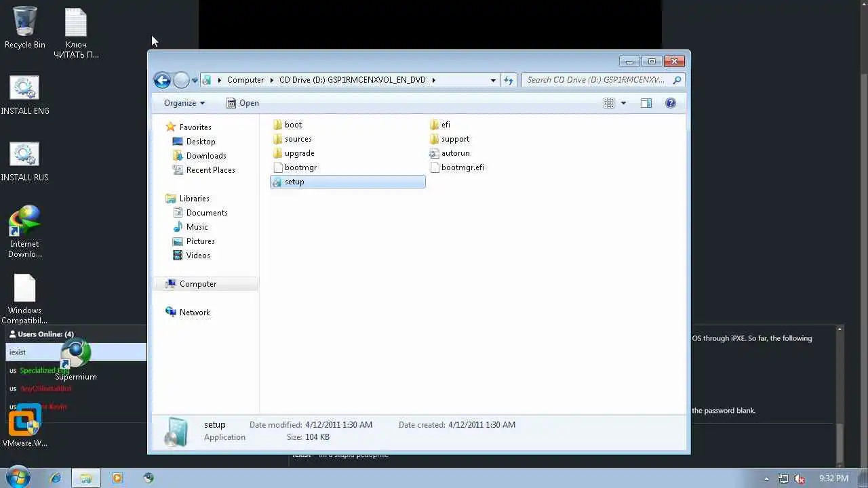Open the Videos library
The width and height of the screenshot is (868, 488).
coord(191,256)
